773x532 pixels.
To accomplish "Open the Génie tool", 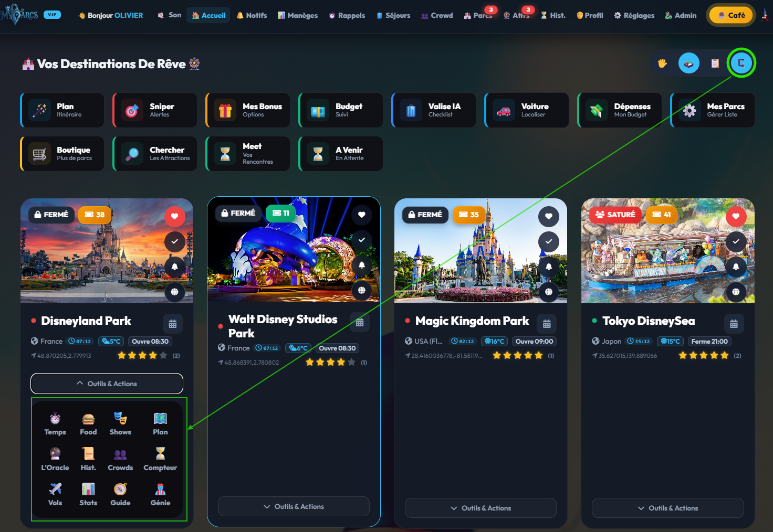I will (160, 494).
